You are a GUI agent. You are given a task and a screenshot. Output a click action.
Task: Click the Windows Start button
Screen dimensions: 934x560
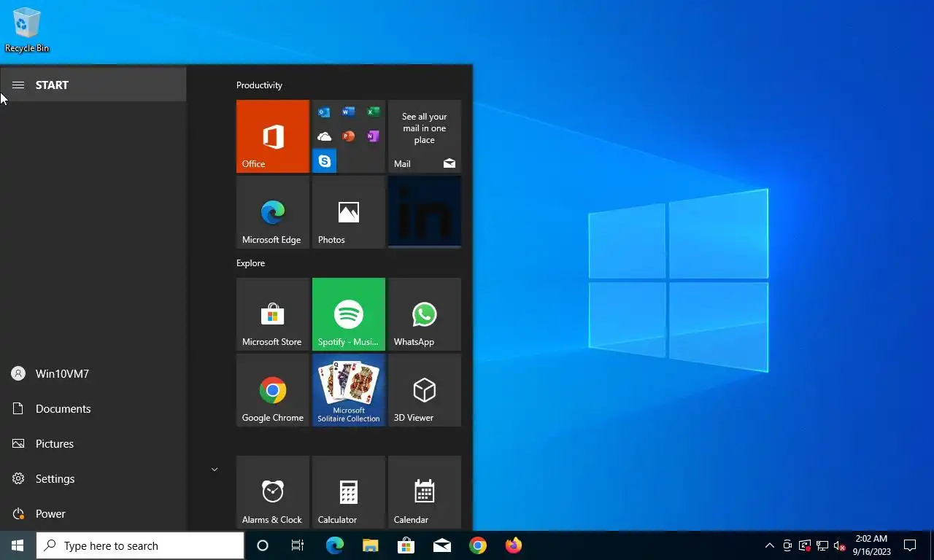18,545
